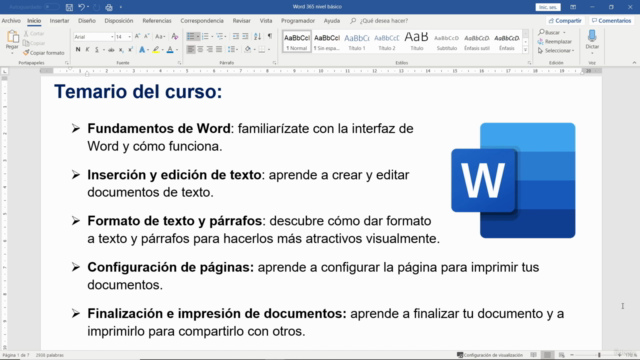Toggle numbered list formatting
This screenshot has width=640, height=360.
coord(205,36)
